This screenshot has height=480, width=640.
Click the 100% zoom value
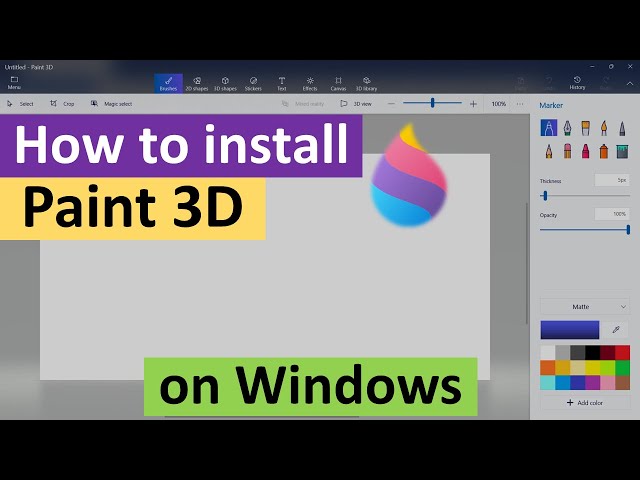(498, 104)
